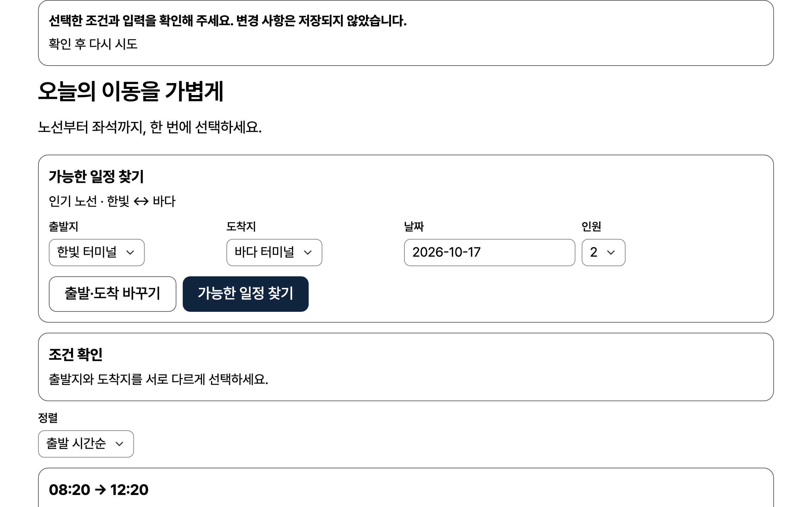Click the dark 가능한 일정 찾기 button

pyautogui.click(x=246, y=294)
